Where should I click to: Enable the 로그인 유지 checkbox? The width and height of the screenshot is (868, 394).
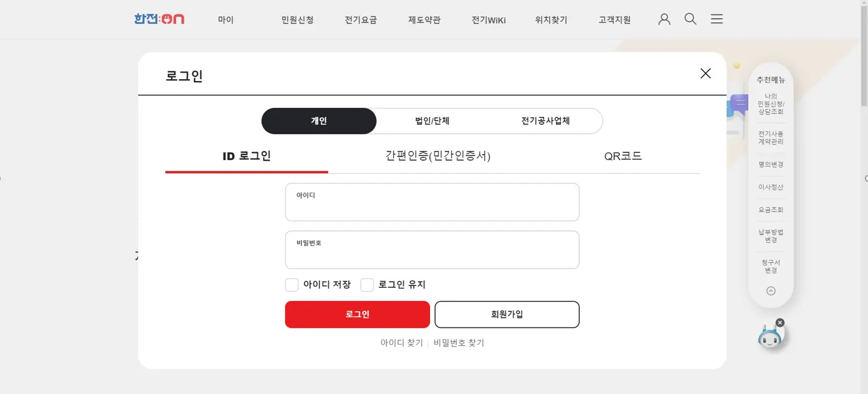tap(367, 284)
